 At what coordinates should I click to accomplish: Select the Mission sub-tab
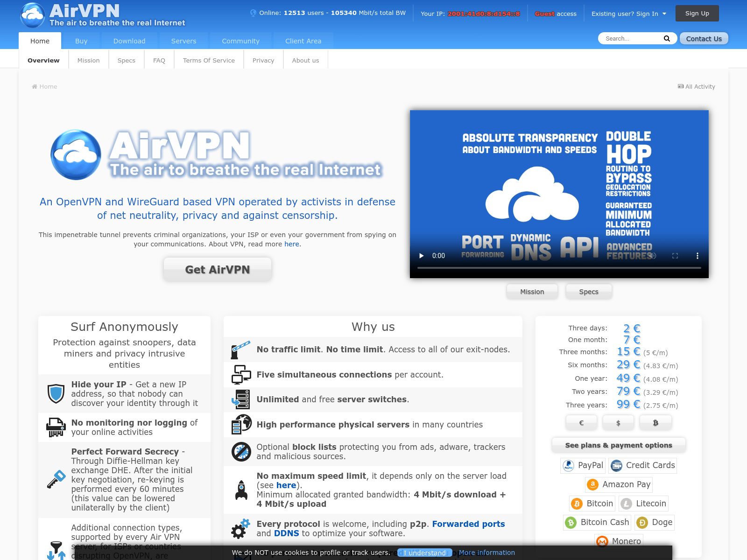(89, 60)
